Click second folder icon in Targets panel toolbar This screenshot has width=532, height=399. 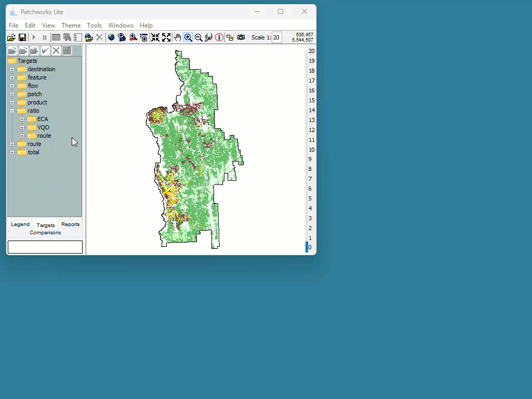[x=23, y=51]
